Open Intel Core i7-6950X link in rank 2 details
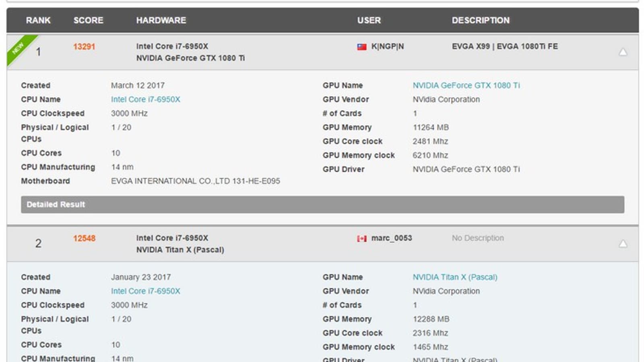This screenshot has height=362, width=644. point(146,291)
